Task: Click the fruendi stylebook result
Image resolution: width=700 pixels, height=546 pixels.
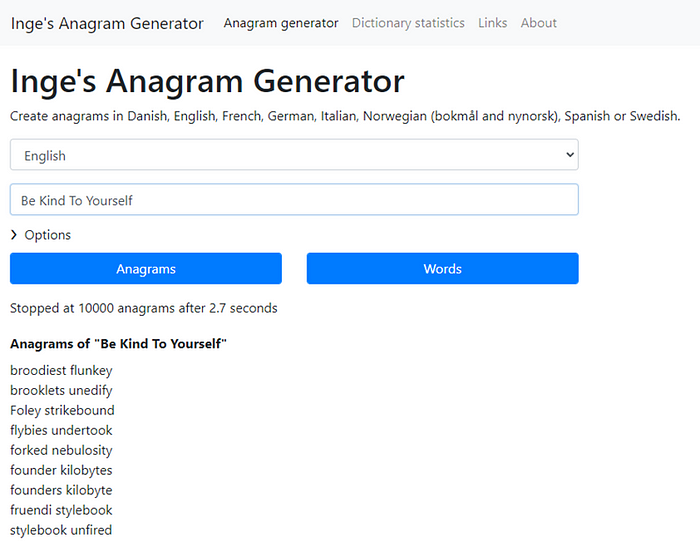Action: (x=61, y=511)
